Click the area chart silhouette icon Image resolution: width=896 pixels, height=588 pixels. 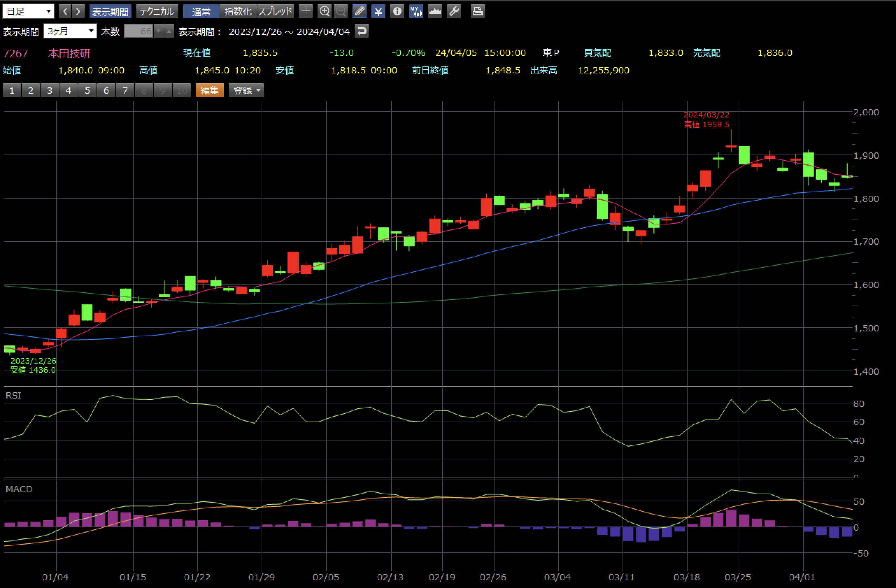tap(435, 11)
